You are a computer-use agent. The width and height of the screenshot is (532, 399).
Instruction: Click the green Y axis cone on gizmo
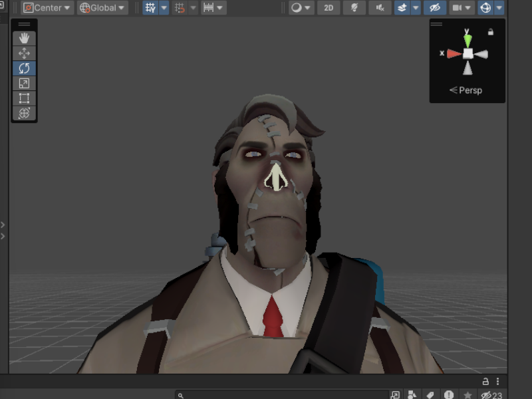point(467,40)
